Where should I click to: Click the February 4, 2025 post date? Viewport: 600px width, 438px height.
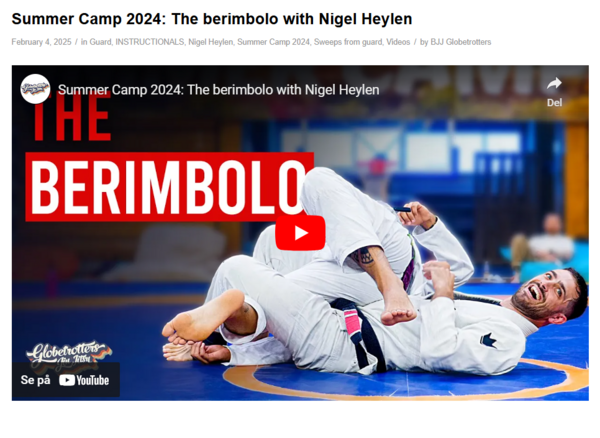[x=41, y=42]
